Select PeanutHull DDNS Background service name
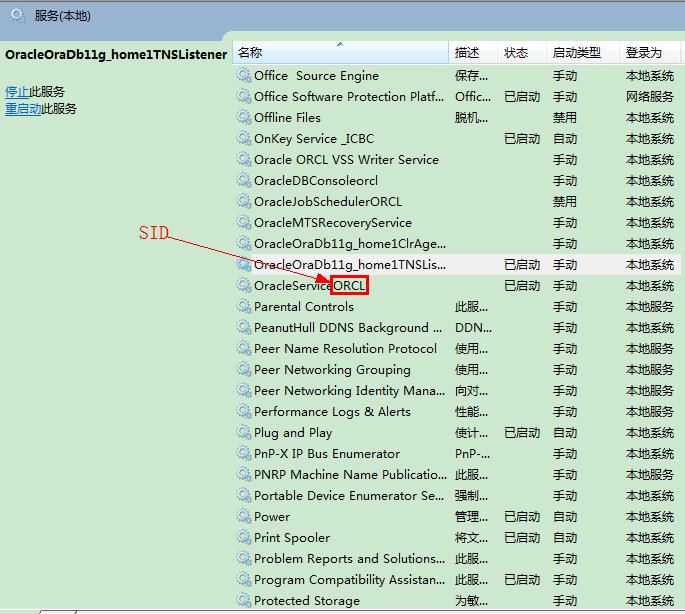Image resolution: width=685 pixels, height=614 pixels. 348,328
